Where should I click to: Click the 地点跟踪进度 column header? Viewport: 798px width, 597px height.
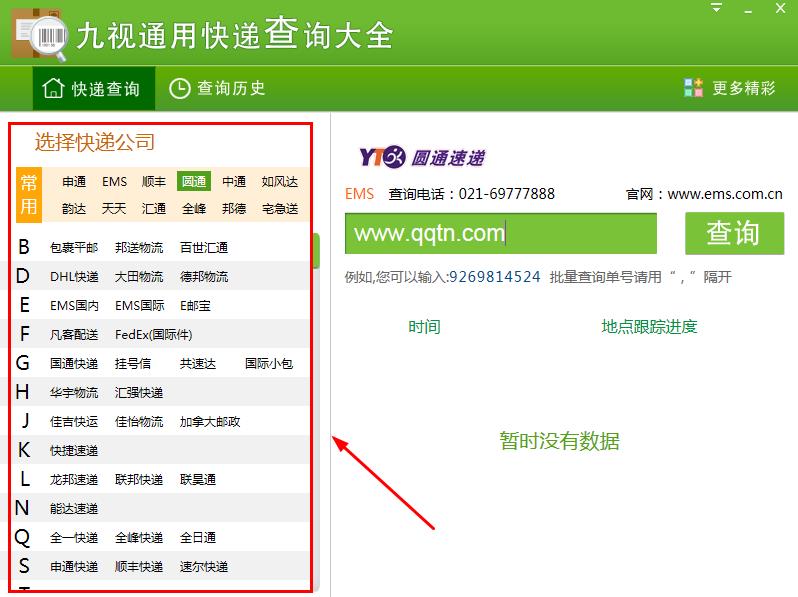pyautogui.click(x=649, y=327)
